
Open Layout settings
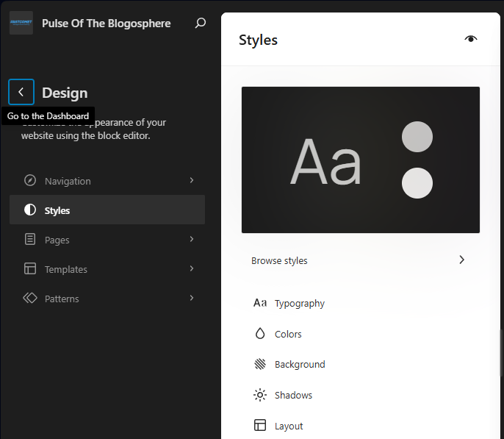288,426
